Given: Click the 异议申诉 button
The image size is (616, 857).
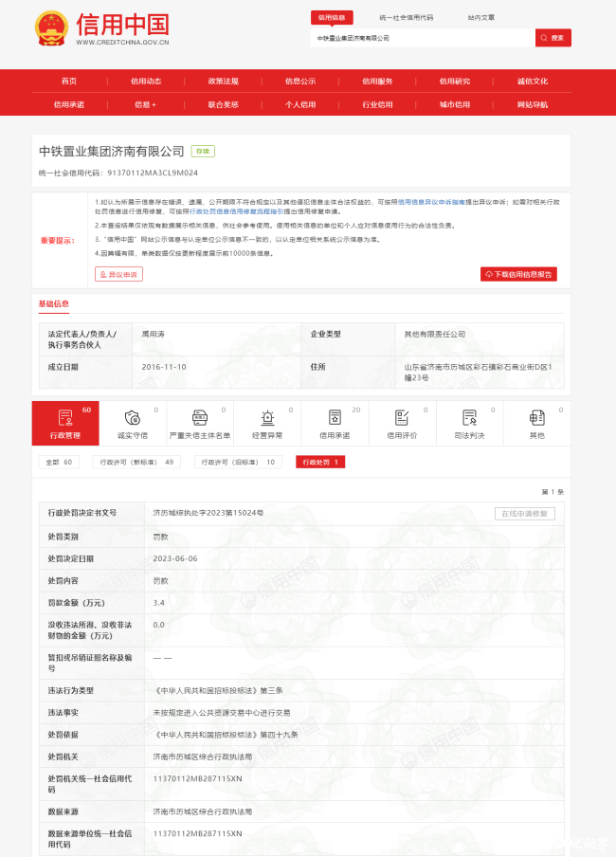Looking at the screenshot, I should (x=118, y=274).
